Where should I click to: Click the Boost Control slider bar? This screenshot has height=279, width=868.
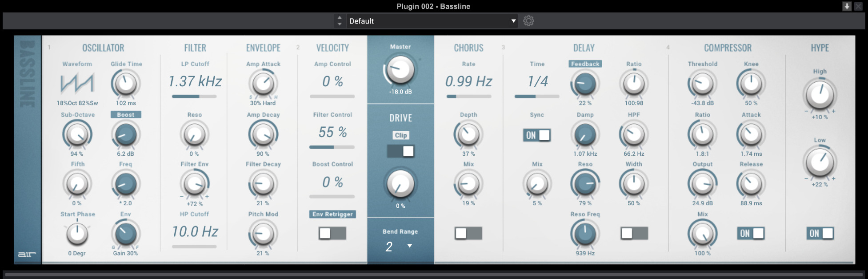[x=332, y=196]
